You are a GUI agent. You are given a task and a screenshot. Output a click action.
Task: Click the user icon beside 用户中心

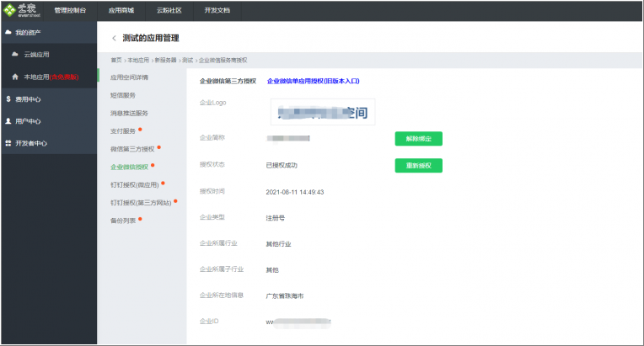[8, 121]
